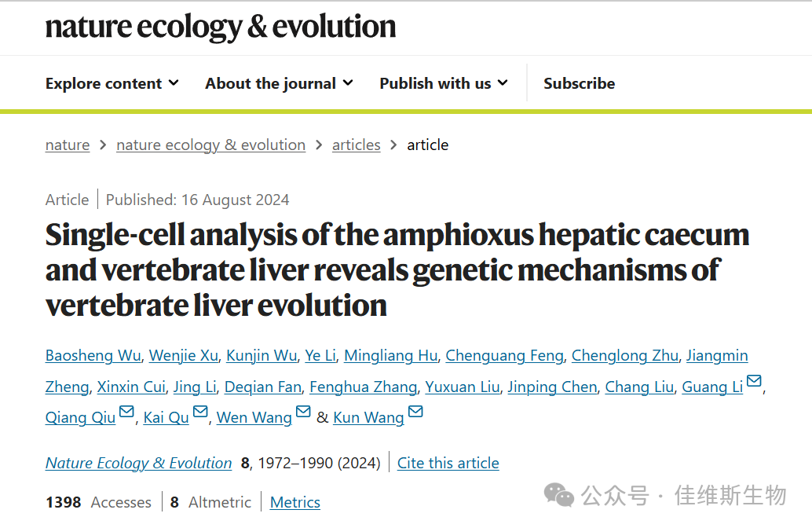This screenshot has height=528, width=812.
Task: Expand the Publish with us dropdown
Action: (x=443, y=83)
